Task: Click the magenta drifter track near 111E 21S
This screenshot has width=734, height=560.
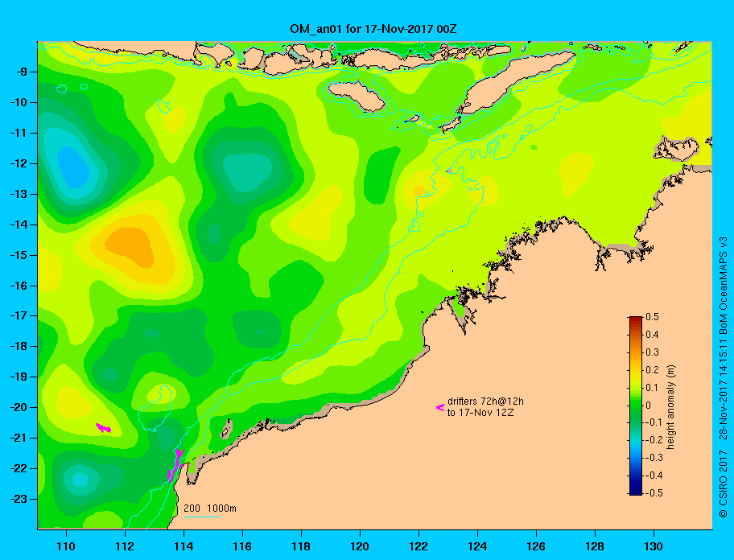Action: 104,427
